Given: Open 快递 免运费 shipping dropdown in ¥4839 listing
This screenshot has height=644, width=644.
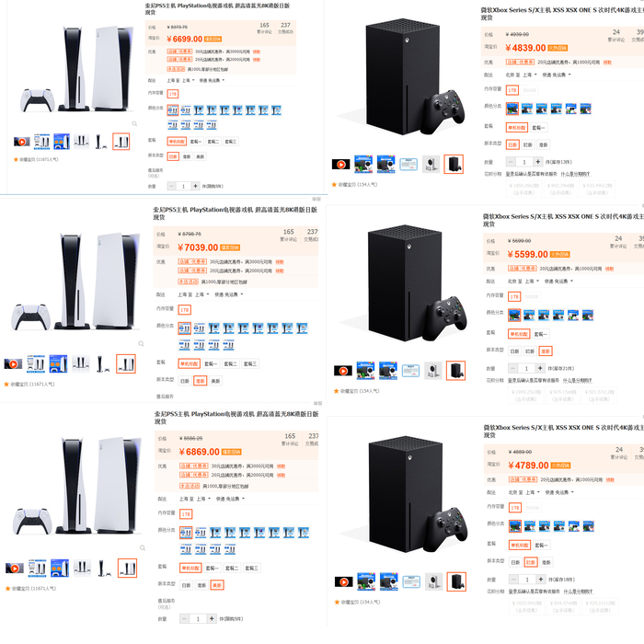Looking at the screenshot, I should 557,75.
